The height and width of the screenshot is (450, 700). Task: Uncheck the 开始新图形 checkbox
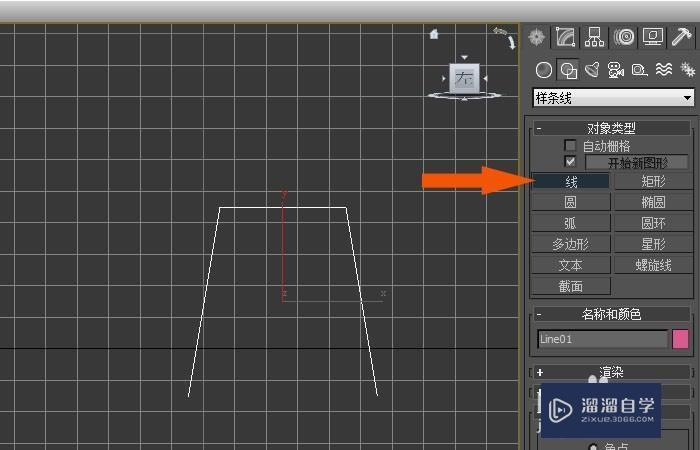point(570,161)
